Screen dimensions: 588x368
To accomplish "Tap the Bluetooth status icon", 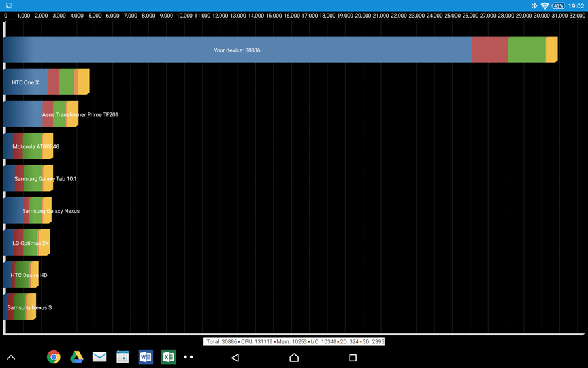I will point(534,6).
